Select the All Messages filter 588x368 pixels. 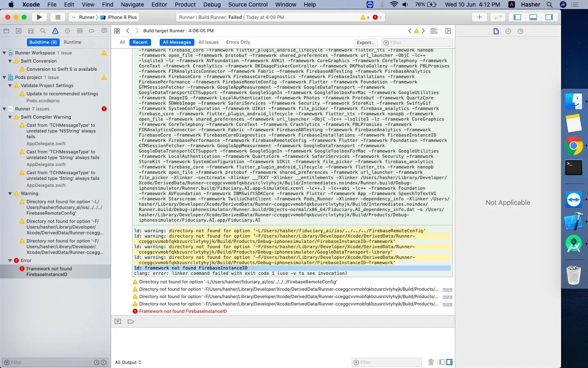(177, 42)
